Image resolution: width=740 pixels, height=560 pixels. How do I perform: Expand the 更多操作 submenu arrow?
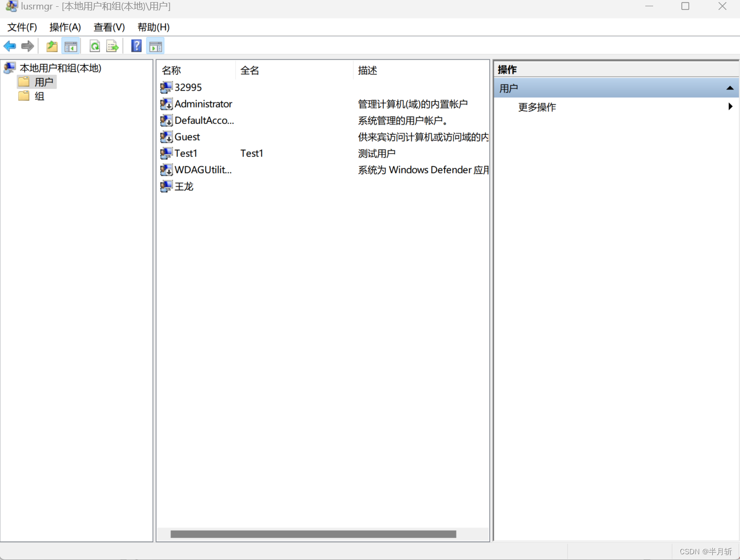(x=730, y=107)
